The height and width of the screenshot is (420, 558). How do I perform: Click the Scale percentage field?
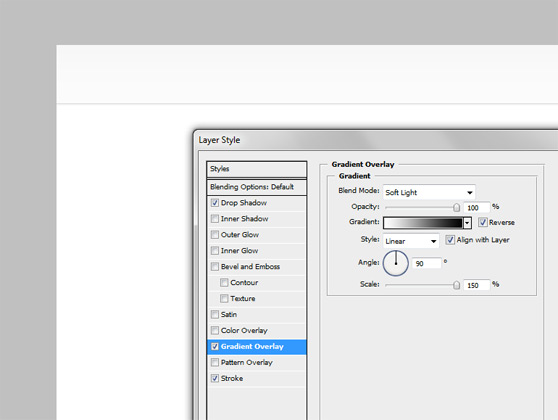point(477,285)
